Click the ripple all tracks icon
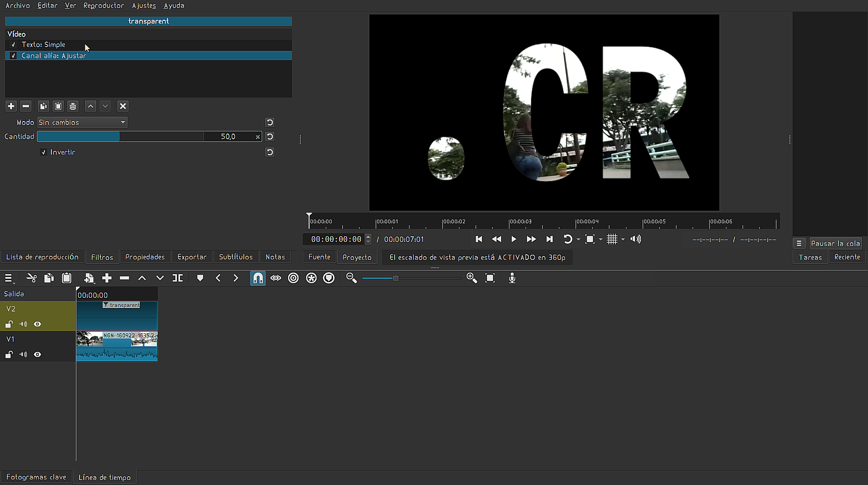The height and width of the screenshot is (485, 868). tap(311, 278)
